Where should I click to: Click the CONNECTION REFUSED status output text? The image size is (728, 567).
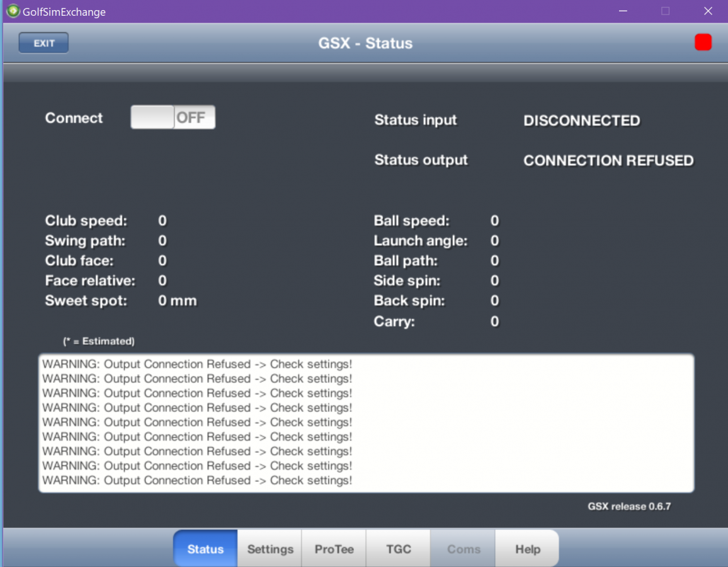[608, 161]
